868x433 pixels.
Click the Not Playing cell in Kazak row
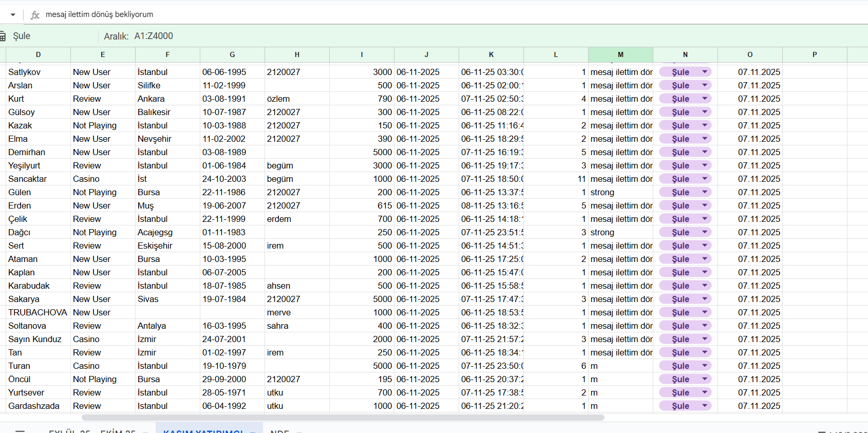[x=103, y=125]
